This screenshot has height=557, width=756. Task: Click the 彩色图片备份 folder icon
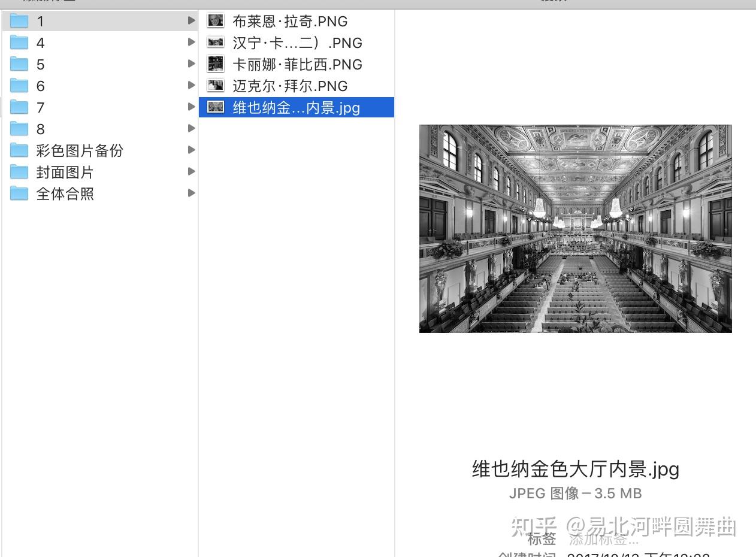19,151
